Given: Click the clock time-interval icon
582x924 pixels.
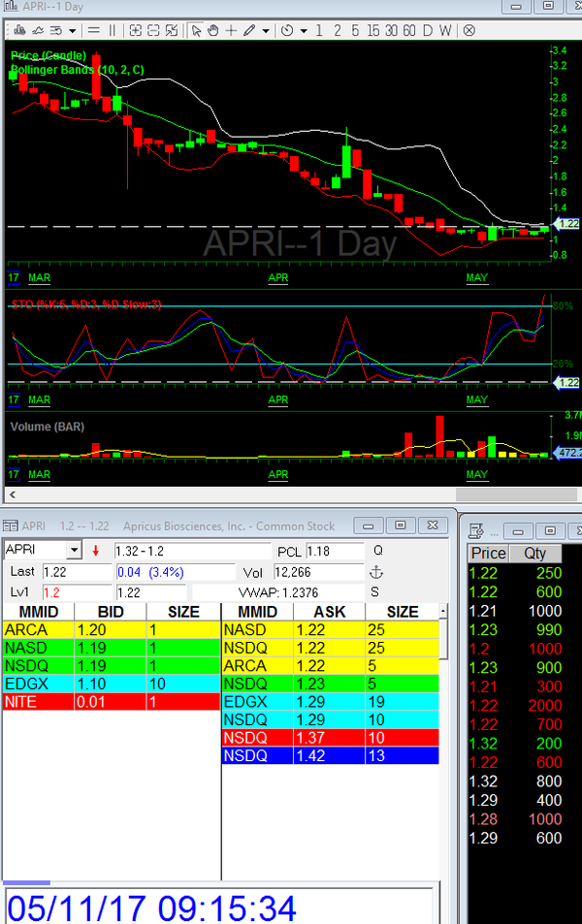Looking at the screenshot, I should [287, 30].
